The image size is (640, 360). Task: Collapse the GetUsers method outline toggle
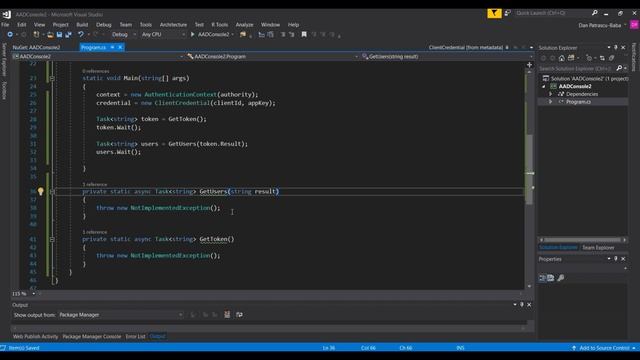(52, 191)
